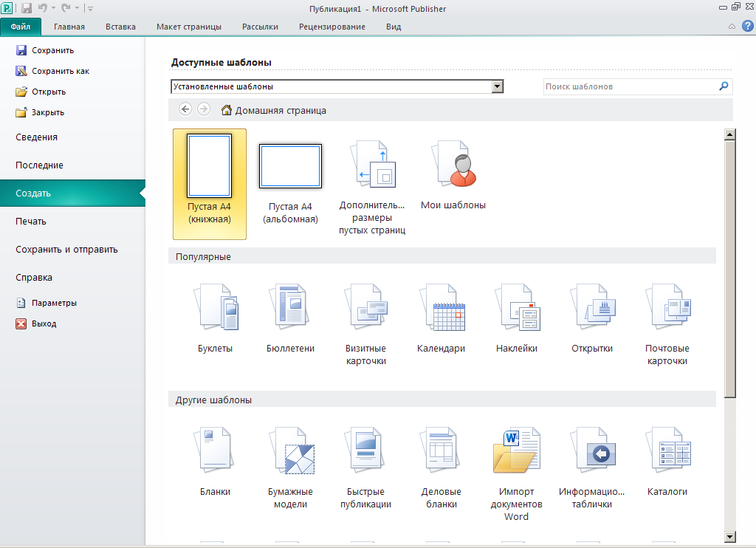
Task: Open the Undo history dropdown arrow
Action: [x=53, y=8]
